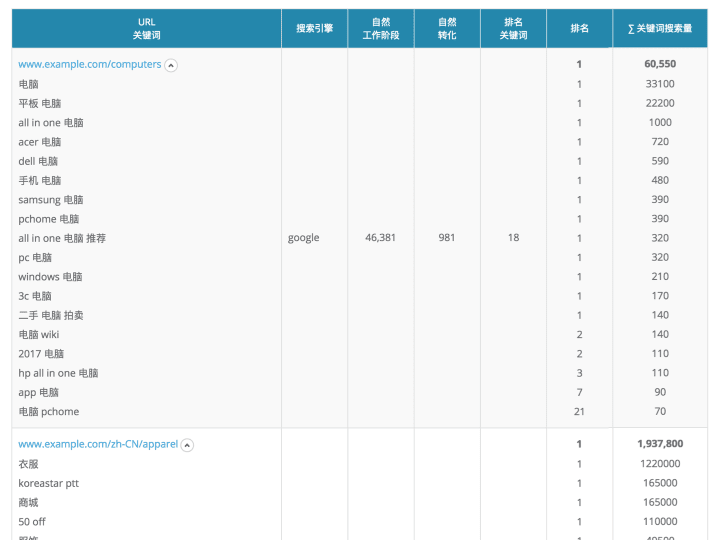Click rank value 21 for 电脑 pchome
The width and height of the screenshot is (720, 540).
click(579, 412)
